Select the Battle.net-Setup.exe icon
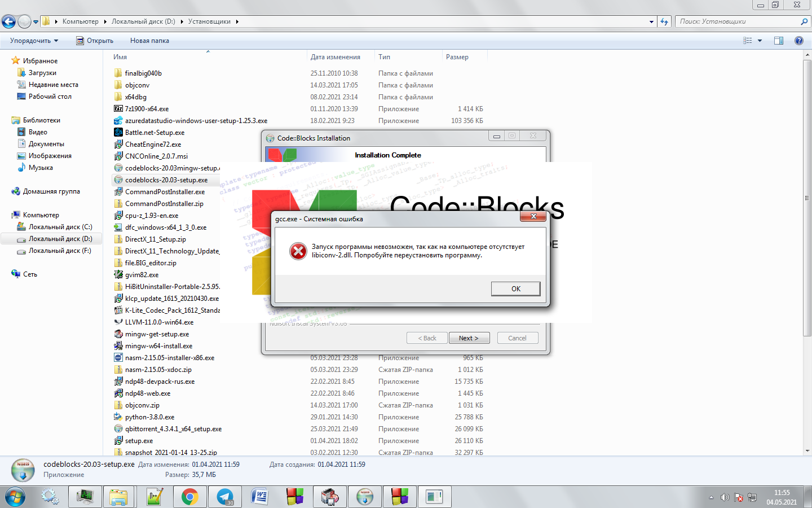 (118, 133)
